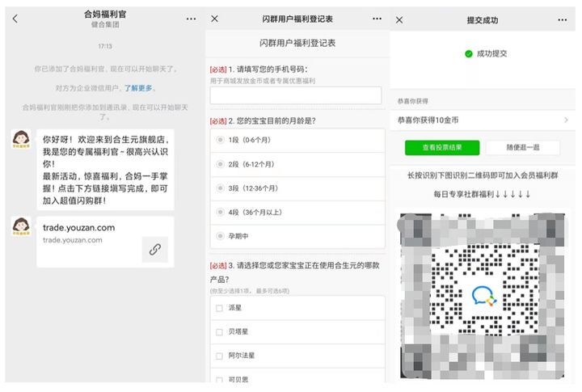The height and width of the screenshot is (392, 582).
Task: Open the trade.youzan.com link card title
Action: [78, 228]
